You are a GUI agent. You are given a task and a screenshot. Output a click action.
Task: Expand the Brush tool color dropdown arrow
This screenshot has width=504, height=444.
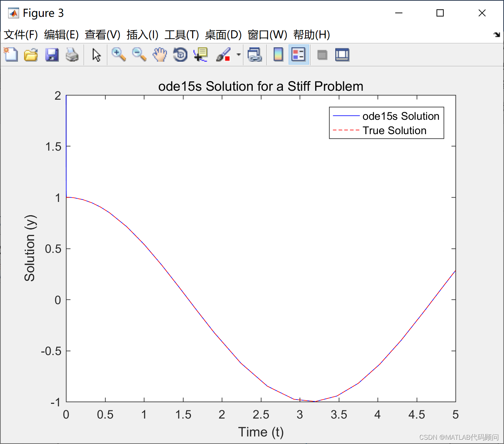(x=238, y=55)
